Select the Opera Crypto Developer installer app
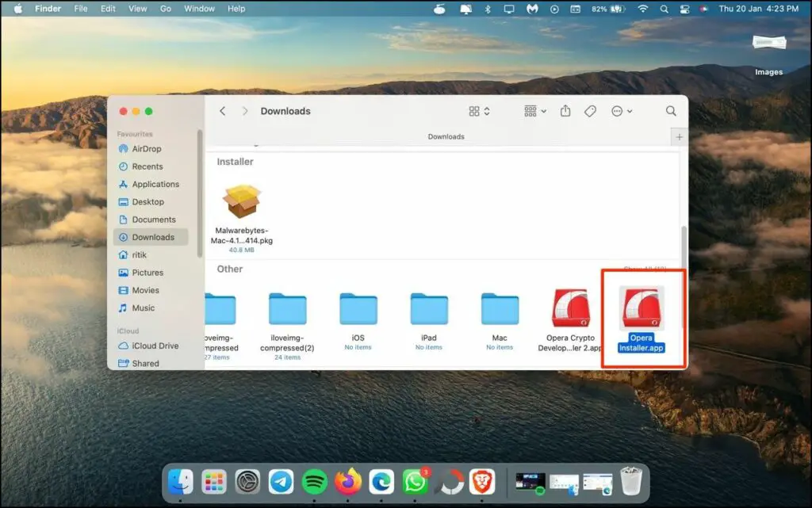812x508 pixels. pyautogui.click(x=570, y=321)
